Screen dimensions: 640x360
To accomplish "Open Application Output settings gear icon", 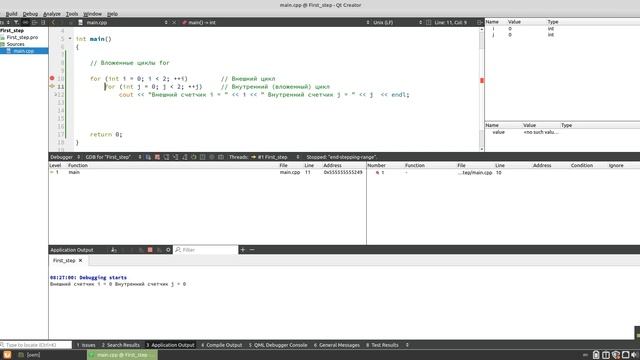I will click(168, 250).
